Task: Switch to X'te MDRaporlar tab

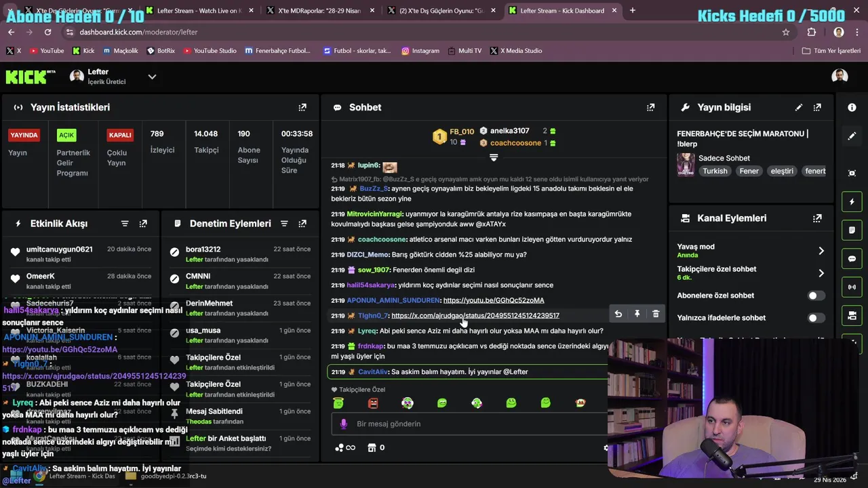Action: coord(319,11)
